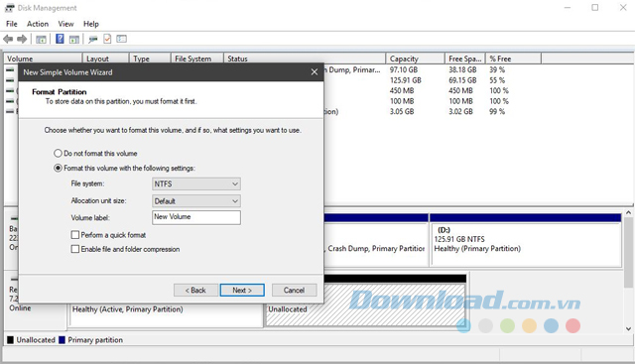The height and width of the screenshot is (364, 635).
Task: Click scroll down arrow in disk pane
Action: [x=628, y=328]
